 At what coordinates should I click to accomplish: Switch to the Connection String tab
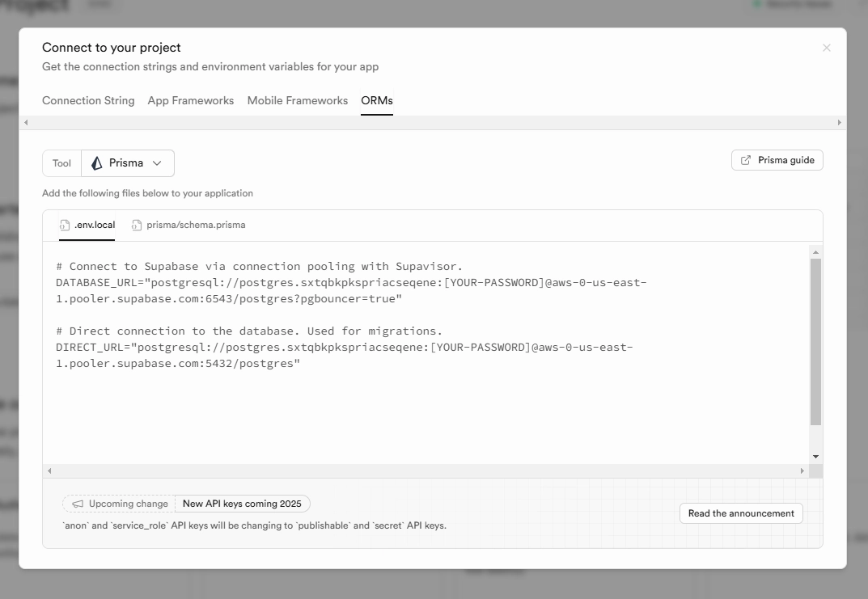[88, 101]
